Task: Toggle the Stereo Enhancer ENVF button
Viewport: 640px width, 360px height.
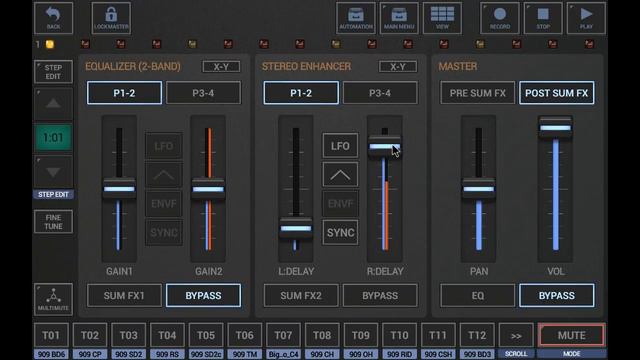Action: click(340, 204)
